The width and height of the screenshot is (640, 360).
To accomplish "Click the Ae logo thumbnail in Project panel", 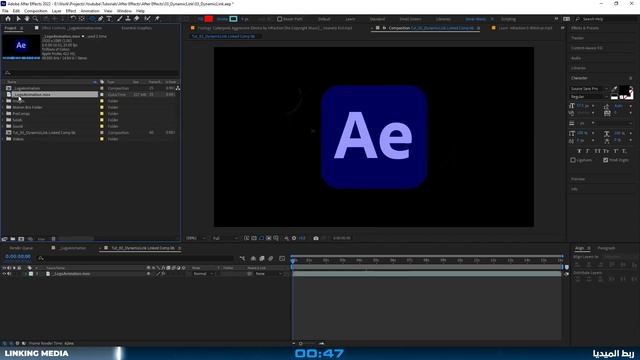I will point(21,46).
